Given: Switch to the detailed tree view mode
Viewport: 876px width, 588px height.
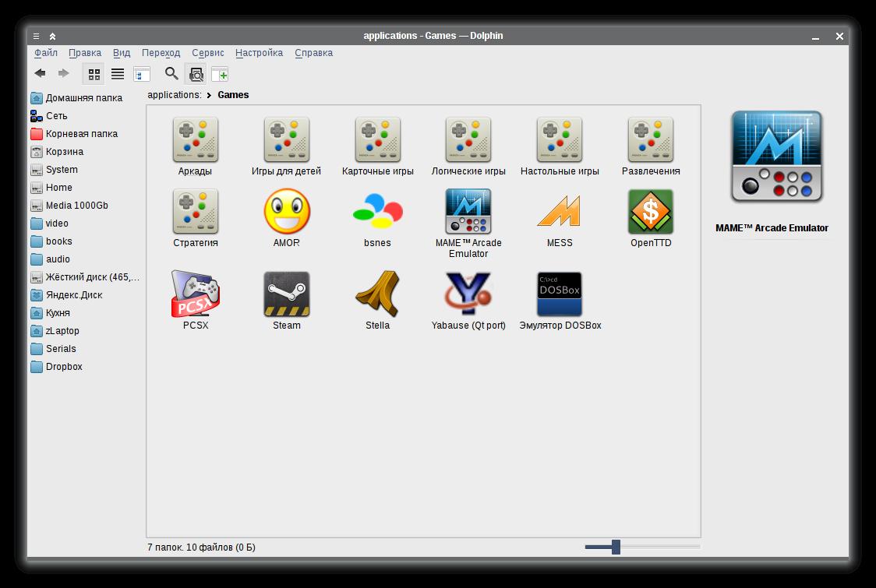Looking at the screenshot, I should click(142, 74).
